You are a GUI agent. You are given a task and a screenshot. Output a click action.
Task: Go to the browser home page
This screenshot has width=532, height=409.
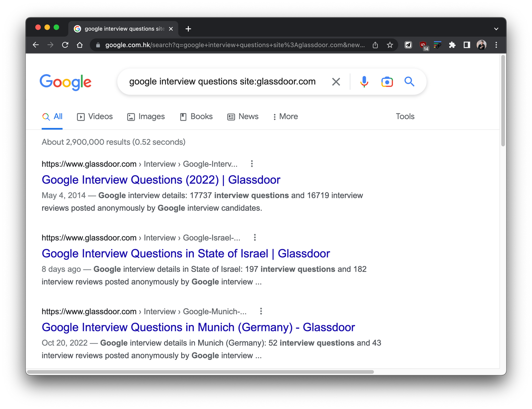[x=80, y=45]
